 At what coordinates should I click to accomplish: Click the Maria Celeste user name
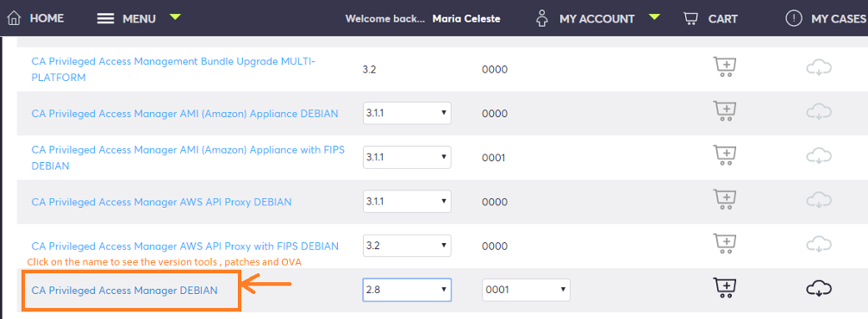coord(466,19)
